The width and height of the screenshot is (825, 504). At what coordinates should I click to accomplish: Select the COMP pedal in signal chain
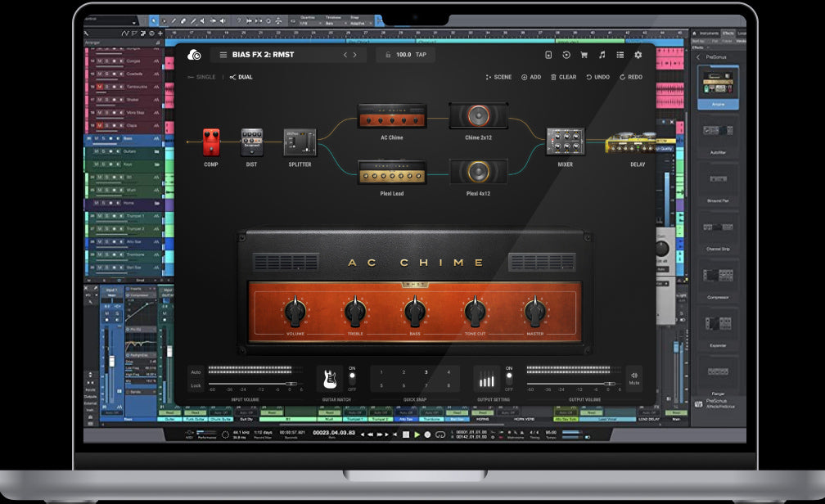[x=211, y=142]
